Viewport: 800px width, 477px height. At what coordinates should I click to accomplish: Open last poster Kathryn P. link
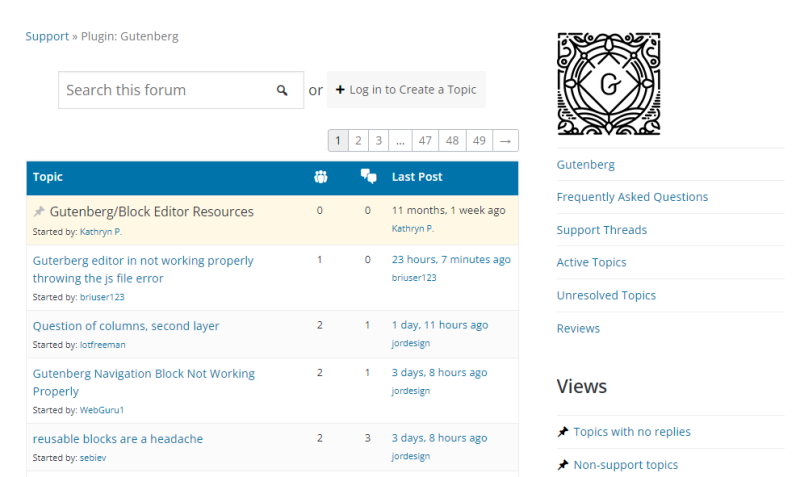tap(413, 229)
